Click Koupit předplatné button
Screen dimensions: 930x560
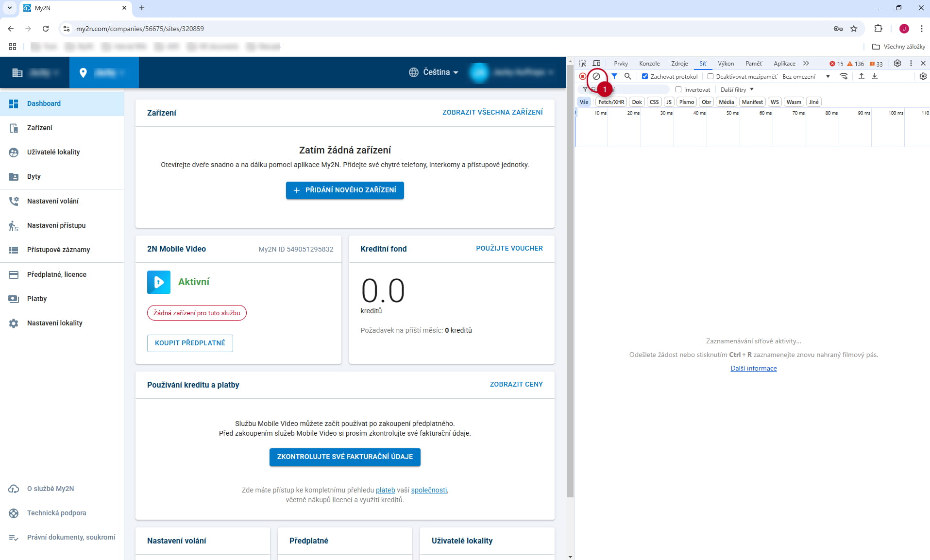pyautogui.click(x=190, y=343)
